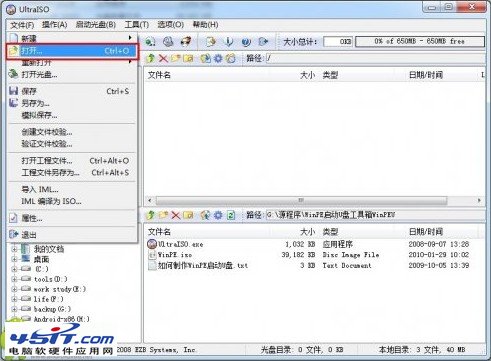Click the exit arrow toolbar icon

point(263,42)
